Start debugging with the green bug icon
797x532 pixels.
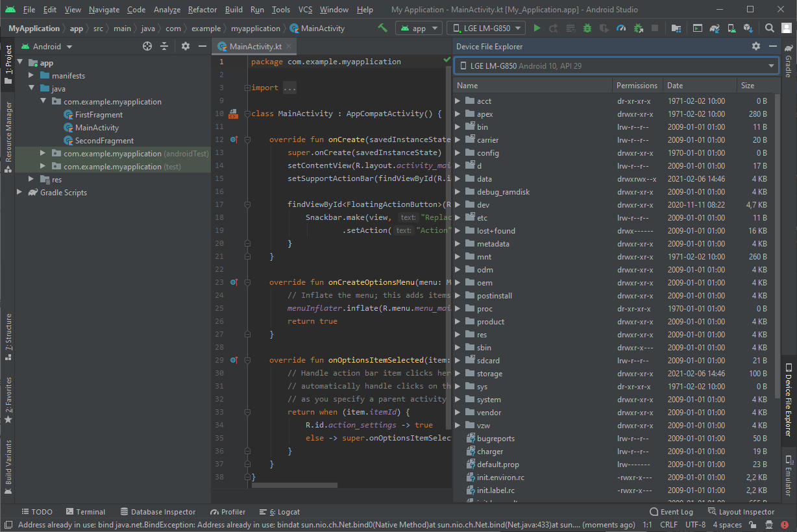(x=587, y=29)
